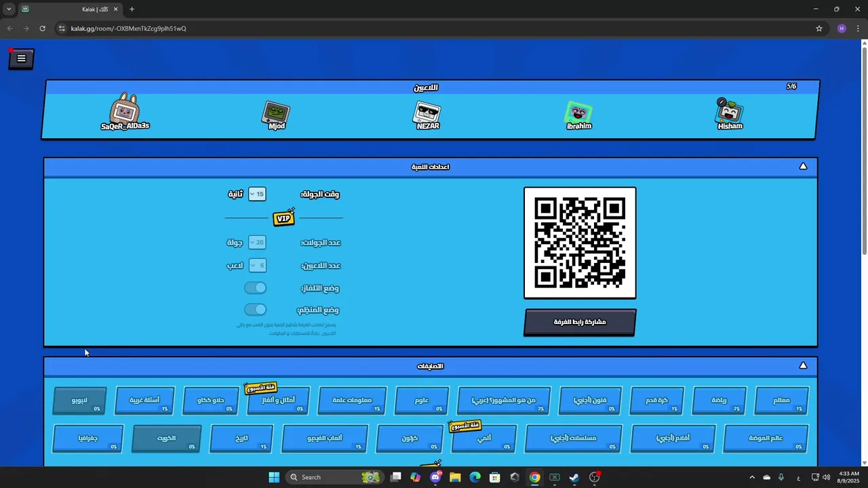The width and height of the screenshot is (868, 488).
Task: Open round time dropdown showing 15
Action: point(257,194)
